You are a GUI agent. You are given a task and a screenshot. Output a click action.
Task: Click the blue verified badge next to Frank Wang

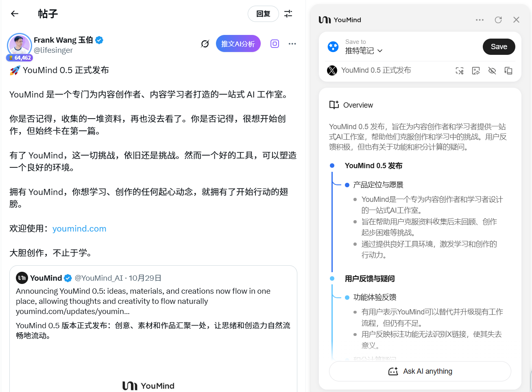click(x=99, y=40)
